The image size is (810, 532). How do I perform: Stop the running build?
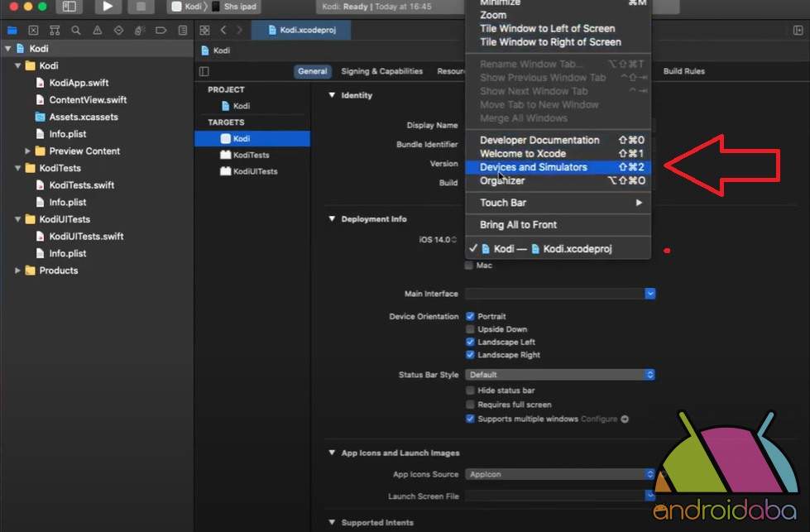pos(141,7)
